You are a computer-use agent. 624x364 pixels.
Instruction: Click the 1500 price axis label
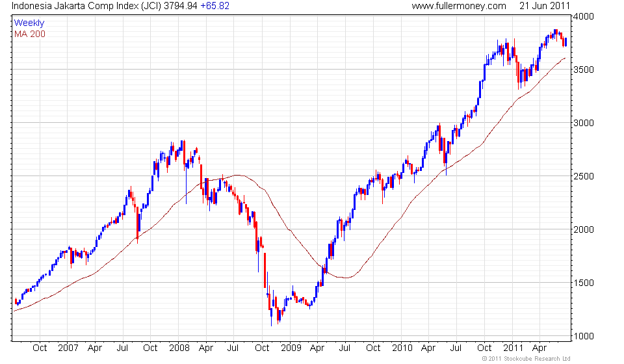click(x=584, y=283)
